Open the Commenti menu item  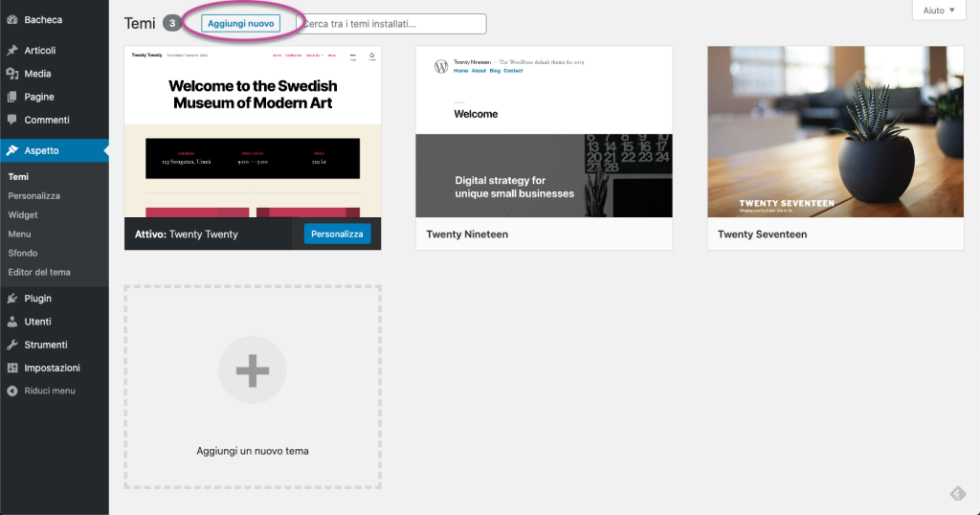(55, 120)
